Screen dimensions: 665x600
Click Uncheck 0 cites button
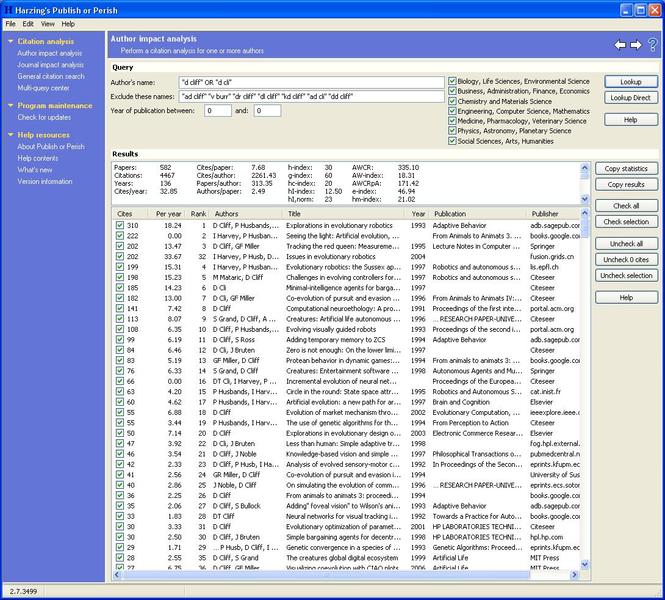click(626, 259)
